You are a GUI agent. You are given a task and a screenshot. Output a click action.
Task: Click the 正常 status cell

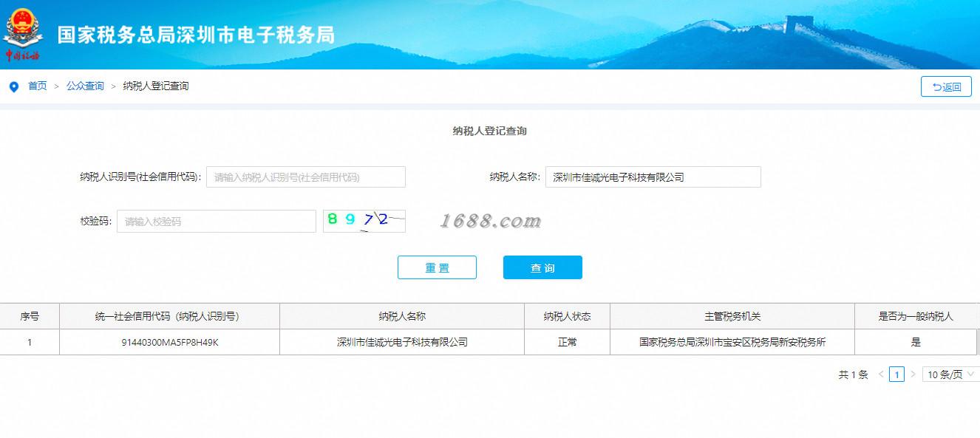pyautogui.click(x=567, y=342)
